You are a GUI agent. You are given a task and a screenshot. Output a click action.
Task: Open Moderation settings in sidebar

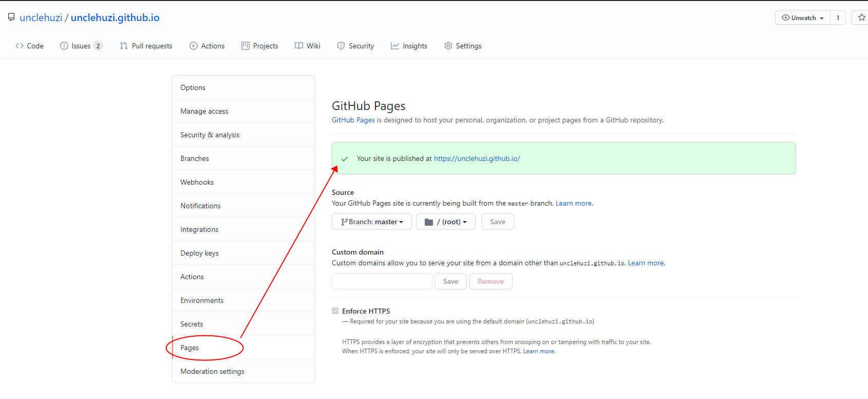coord(243,371)
